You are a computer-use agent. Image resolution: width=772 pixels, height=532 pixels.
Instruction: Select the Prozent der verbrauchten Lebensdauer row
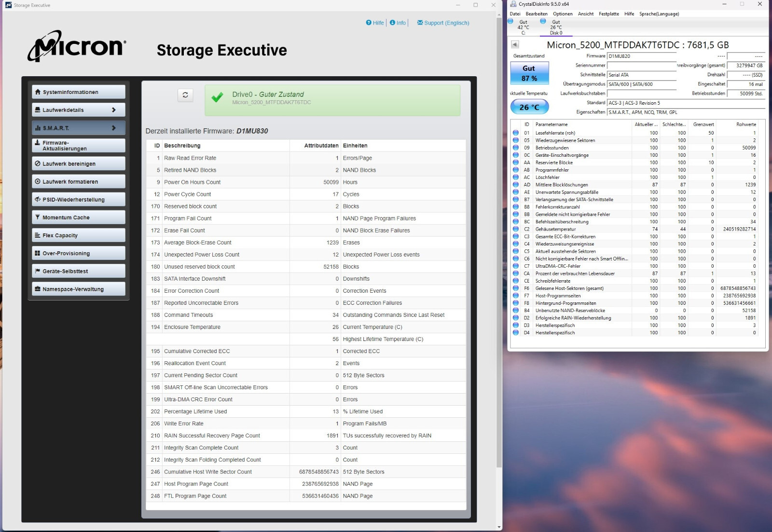pyautogui.click(x=634, y=273)
